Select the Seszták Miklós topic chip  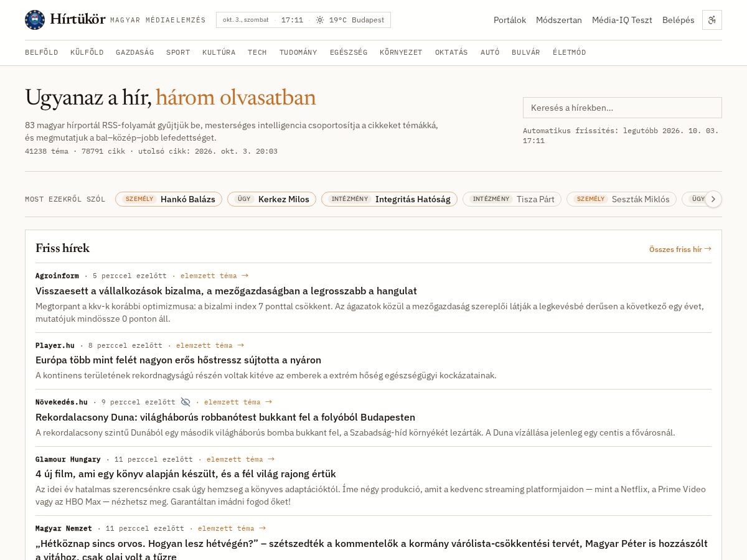pyautogui.click(x=621, y=199)
